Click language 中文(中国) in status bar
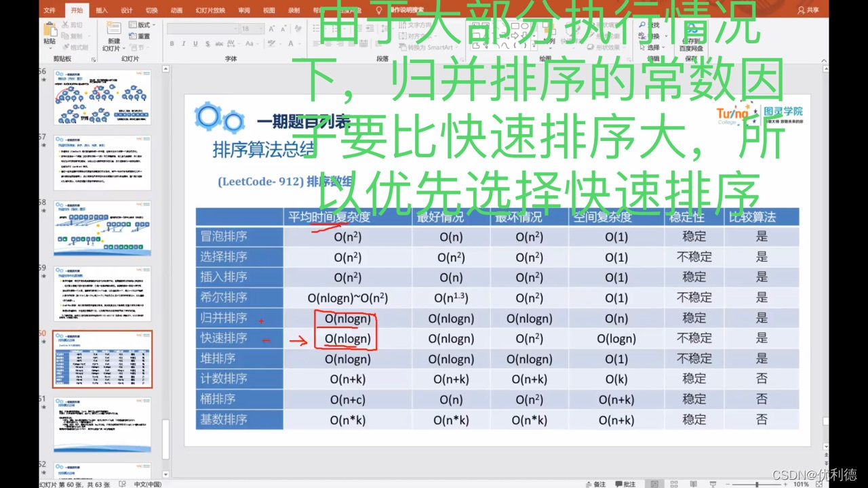The height and width of the screenshot is (488, 868). 148,484
